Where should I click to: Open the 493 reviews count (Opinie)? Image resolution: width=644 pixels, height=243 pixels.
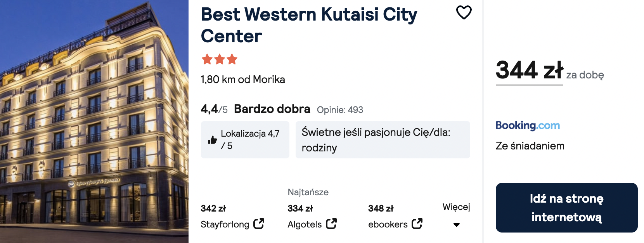(340, 110)
